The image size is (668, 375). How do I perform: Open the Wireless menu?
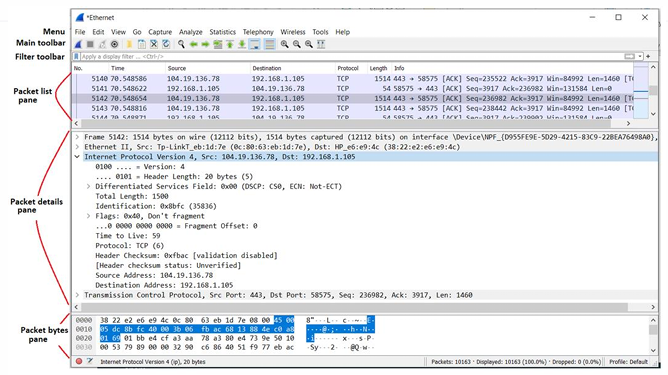click(293, 32)
